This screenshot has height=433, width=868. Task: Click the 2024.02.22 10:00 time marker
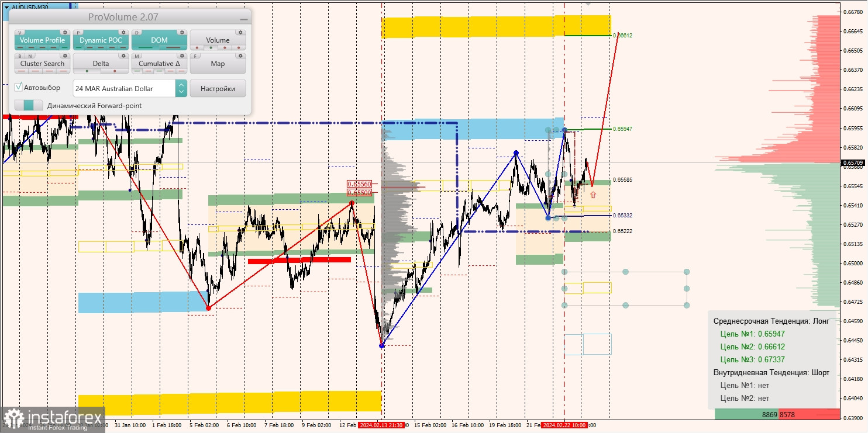[x=564, y=425]
